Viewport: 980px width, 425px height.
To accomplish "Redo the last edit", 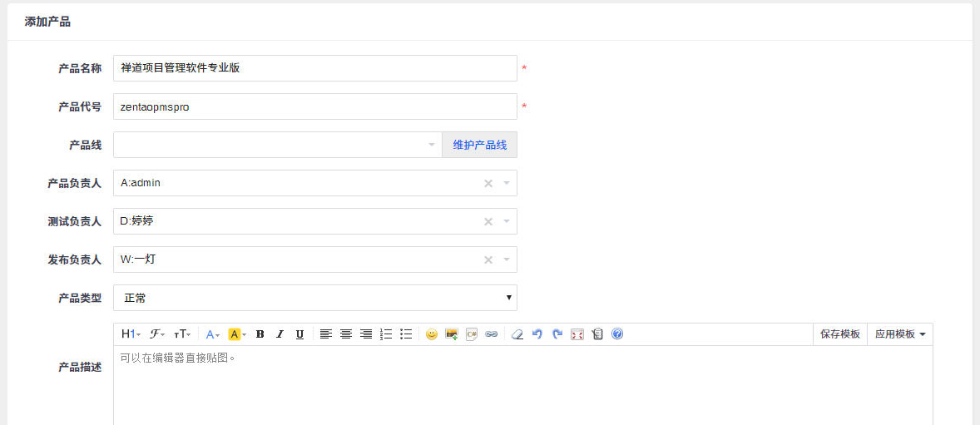I will 557,334.
